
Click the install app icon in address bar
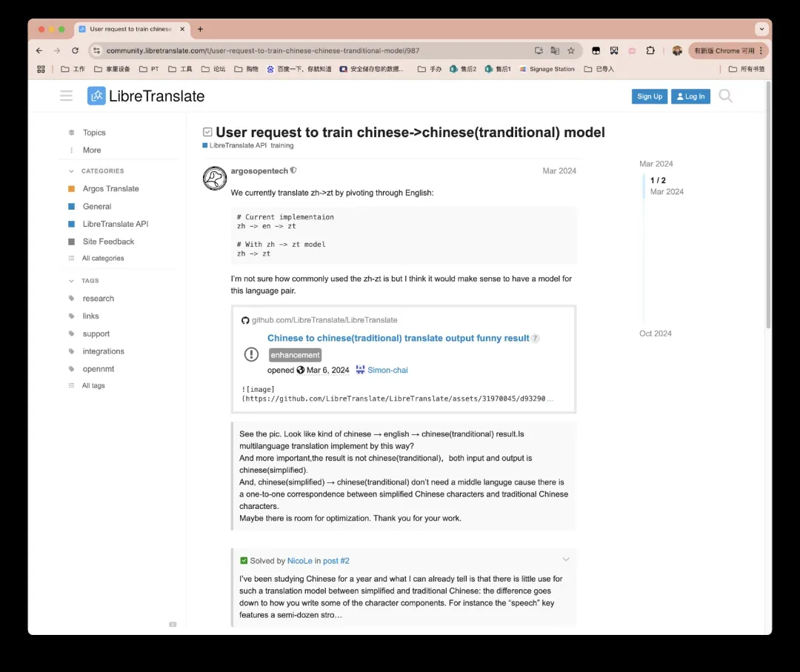tap(539, 50)
